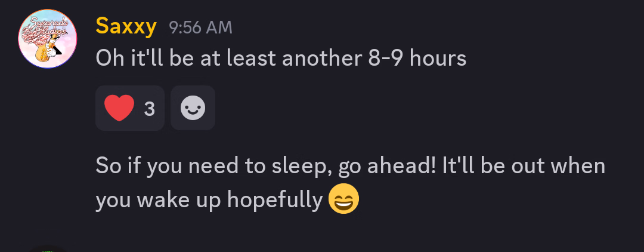Click the word 'another' in the first message
The image size is (644, 252).
tap(321, 59)
